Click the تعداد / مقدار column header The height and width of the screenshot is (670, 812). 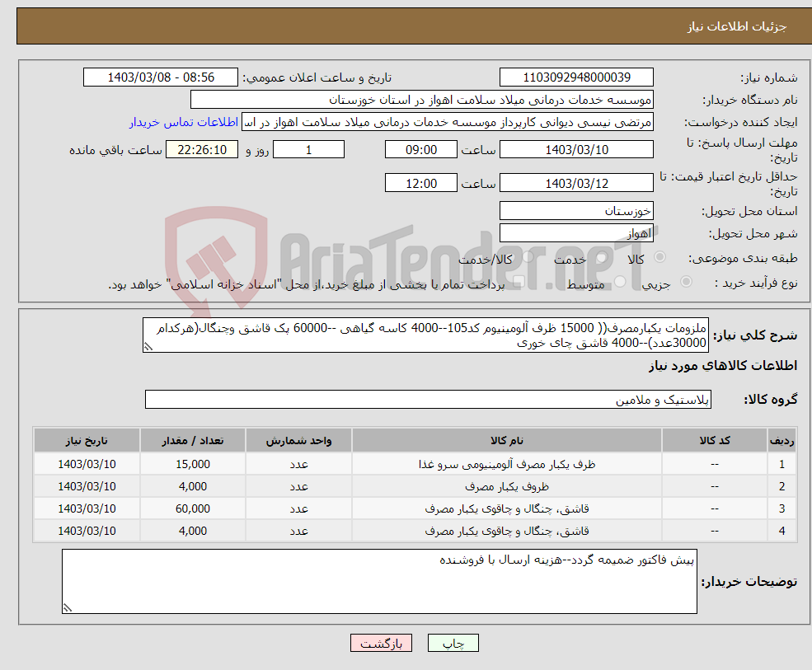click(193, 441)
